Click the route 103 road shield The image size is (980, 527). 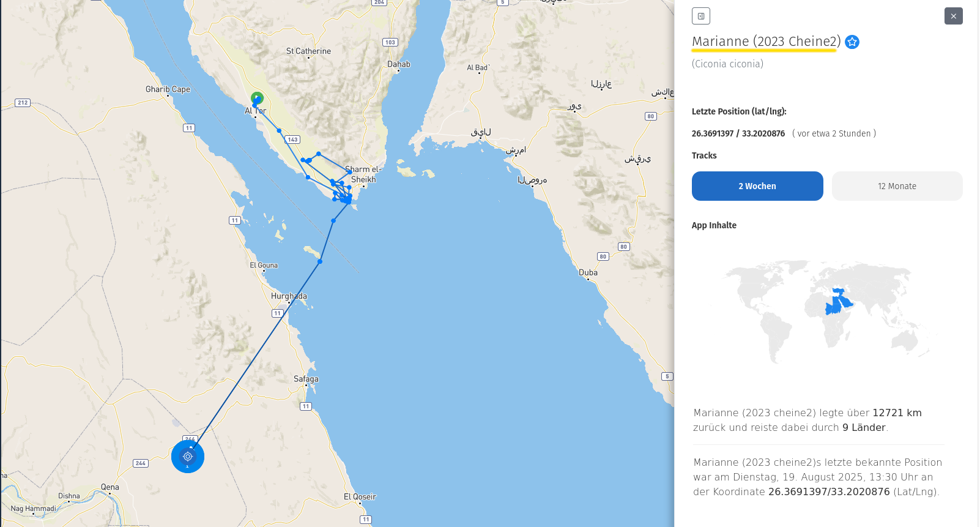point(390,42)
